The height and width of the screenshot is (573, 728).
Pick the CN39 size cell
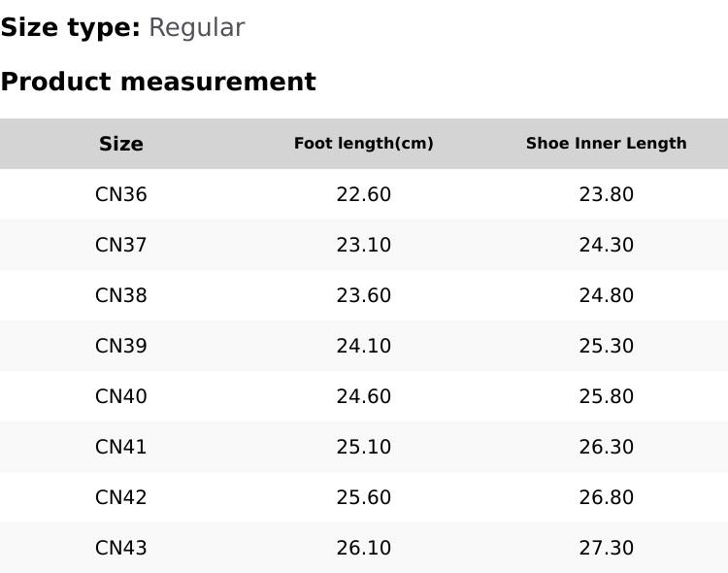point(121,346)
